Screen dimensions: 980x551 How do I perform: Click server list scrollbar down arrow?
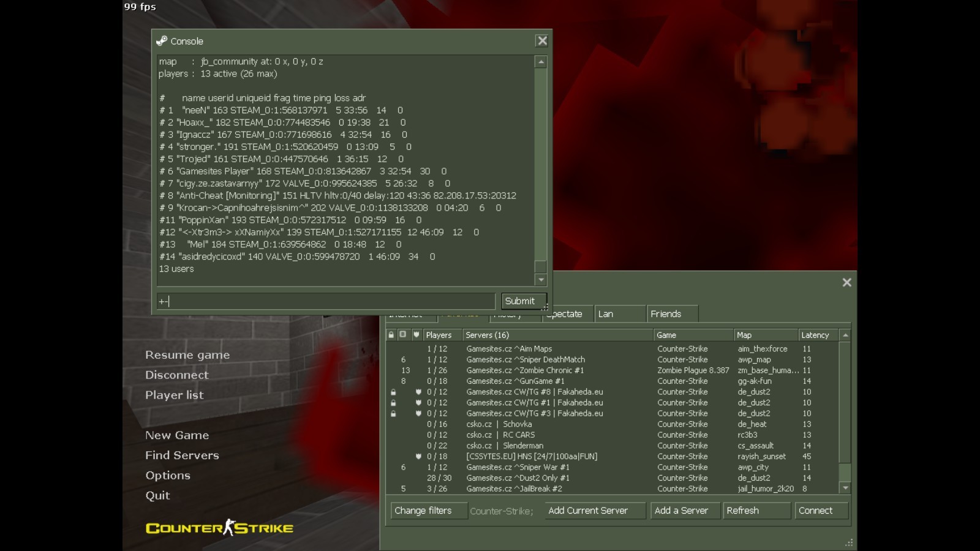(x=845, y=489)
